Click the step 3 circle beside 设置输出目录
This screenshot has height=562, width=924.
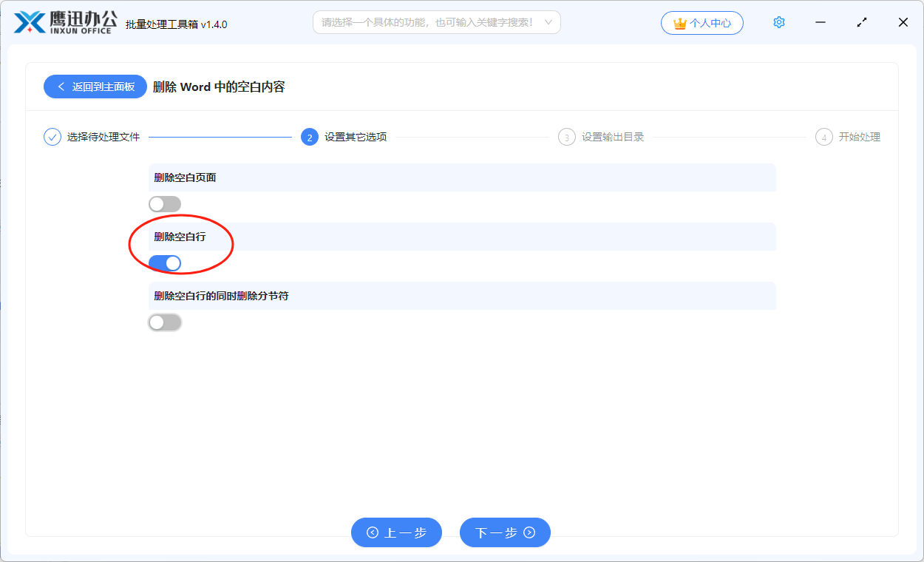[566, 137]
